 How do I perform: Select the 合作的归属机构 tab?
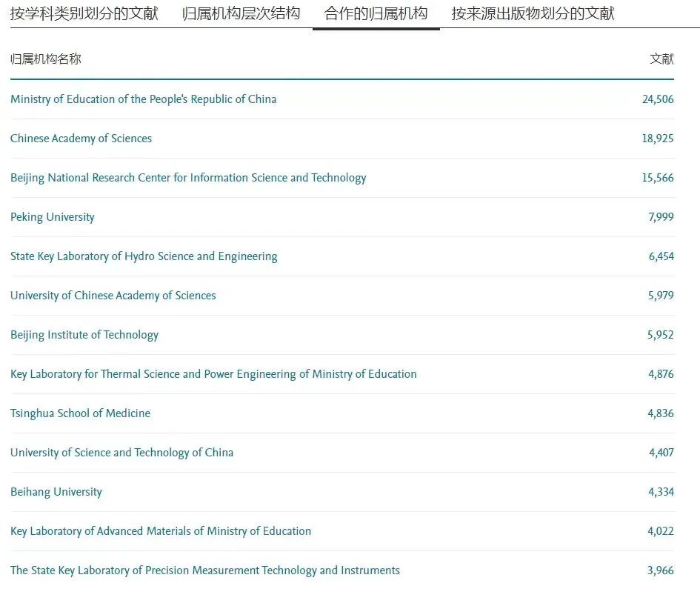[376, 13]
